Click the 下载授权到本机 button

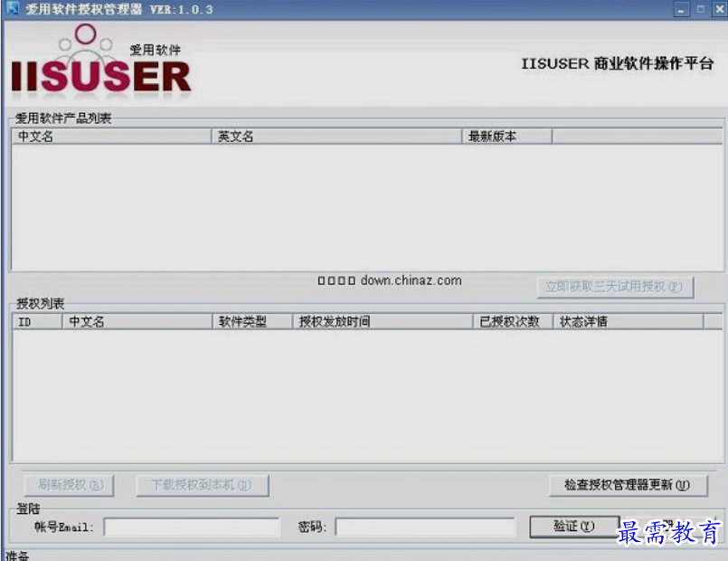(202, 485)
